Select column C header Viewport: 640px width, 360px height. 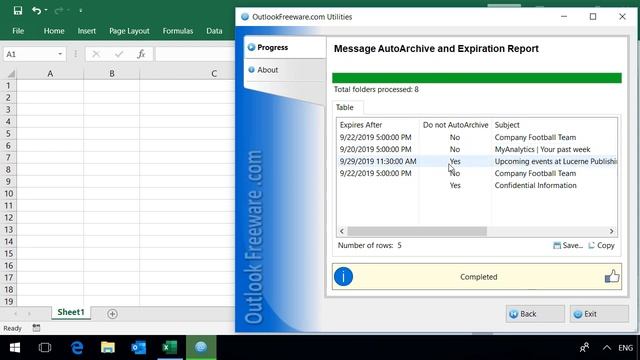pos(213,74)
